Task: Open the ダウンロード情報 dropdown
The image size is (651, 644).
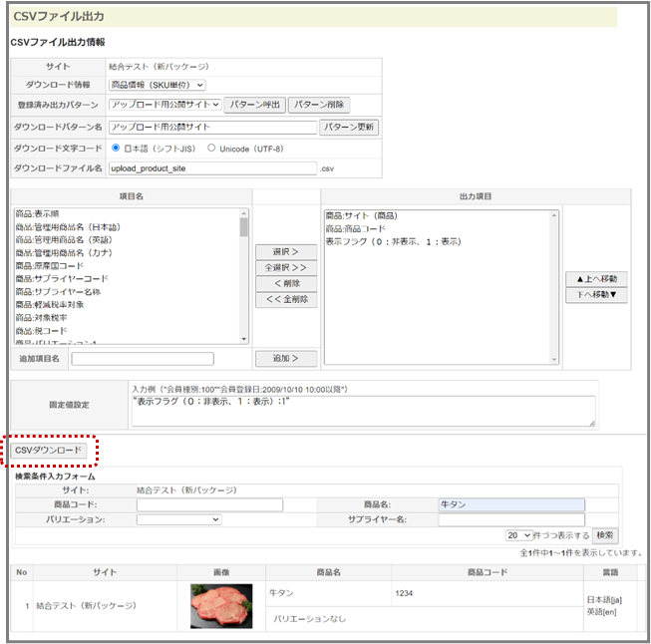Action: [x=157, y=86]
